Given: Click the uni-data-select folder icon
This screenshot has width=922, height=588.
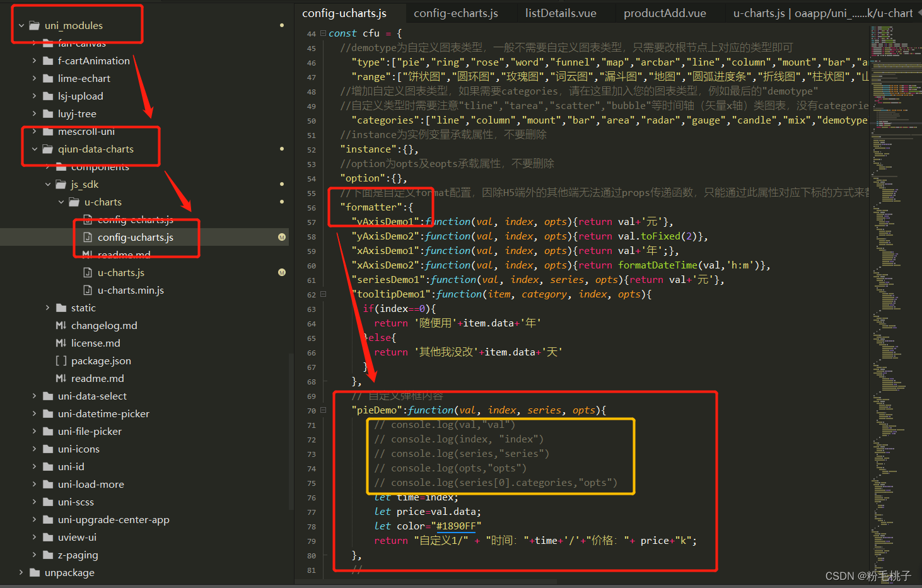Looking at the screenshot, I should tap(48, 396).
